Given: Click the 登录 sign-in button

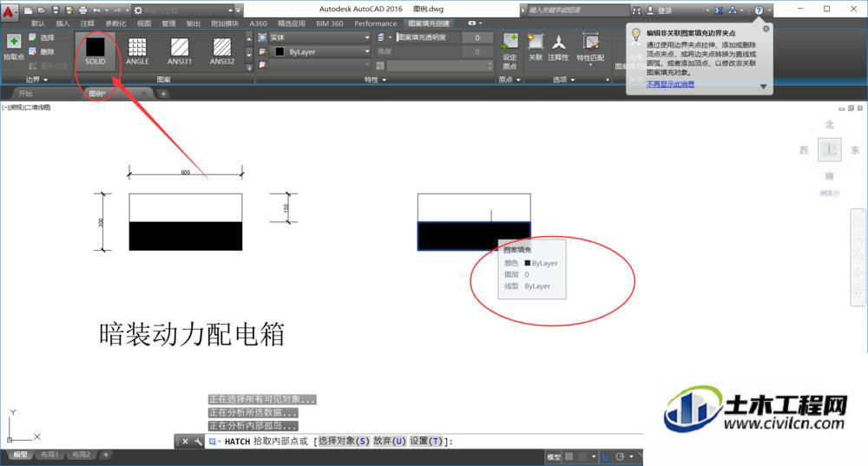Looking at the screenshot, I should point(665,10).
